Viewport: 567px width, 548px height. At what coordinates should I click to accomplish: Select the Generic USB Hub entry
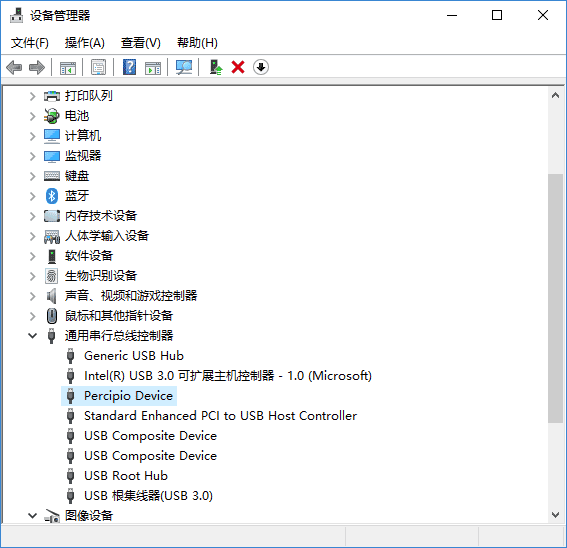pos(134,356)
